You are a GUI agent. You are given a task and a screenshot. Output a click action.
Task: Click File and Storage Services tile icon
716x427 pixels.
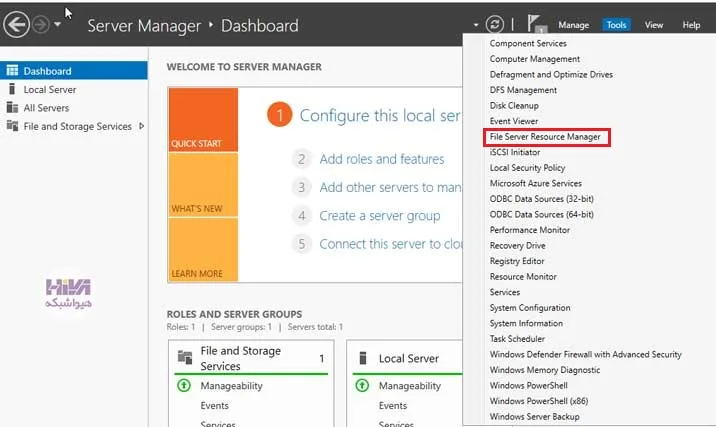pyautogui.click(x=185, y=357)
